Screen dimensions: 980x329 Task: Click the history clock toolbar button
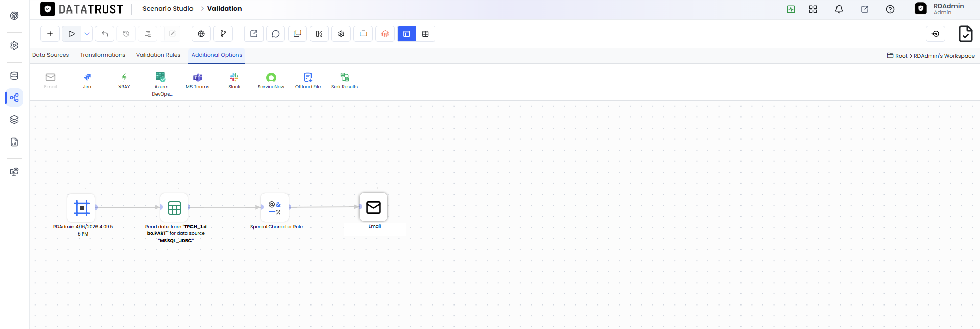coord(126,34)
